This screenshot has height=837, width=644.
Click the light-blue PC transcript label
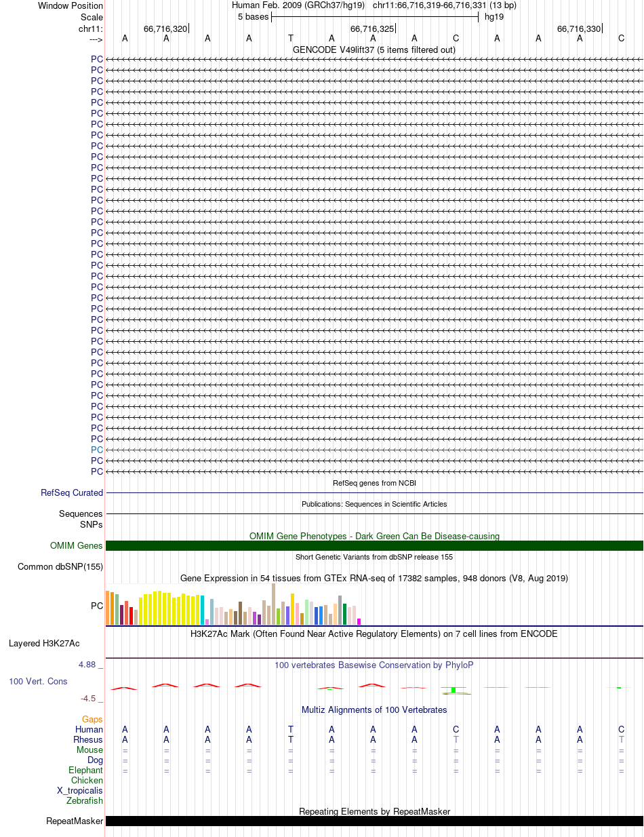tap(97, 450)
